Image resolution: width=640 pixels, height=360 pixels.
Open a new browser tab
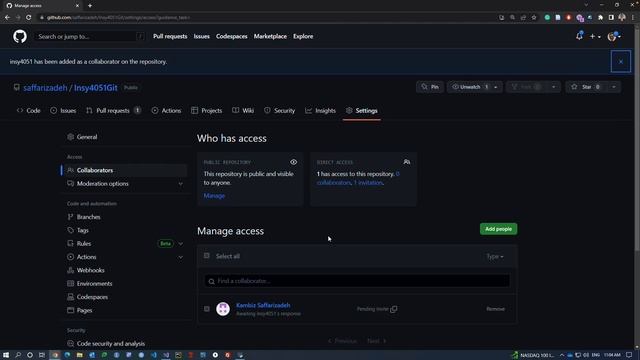(x=90, y=6)
